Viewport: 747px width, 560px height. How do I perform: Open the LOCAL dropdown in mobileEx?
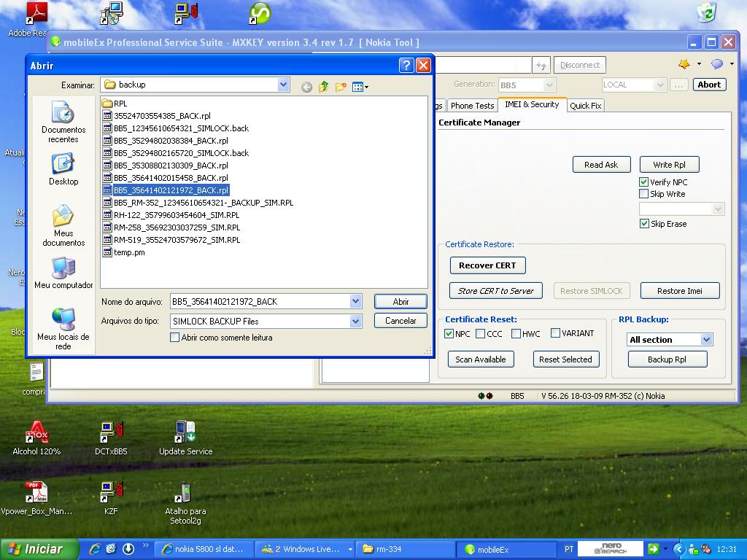tap(659, 85)
